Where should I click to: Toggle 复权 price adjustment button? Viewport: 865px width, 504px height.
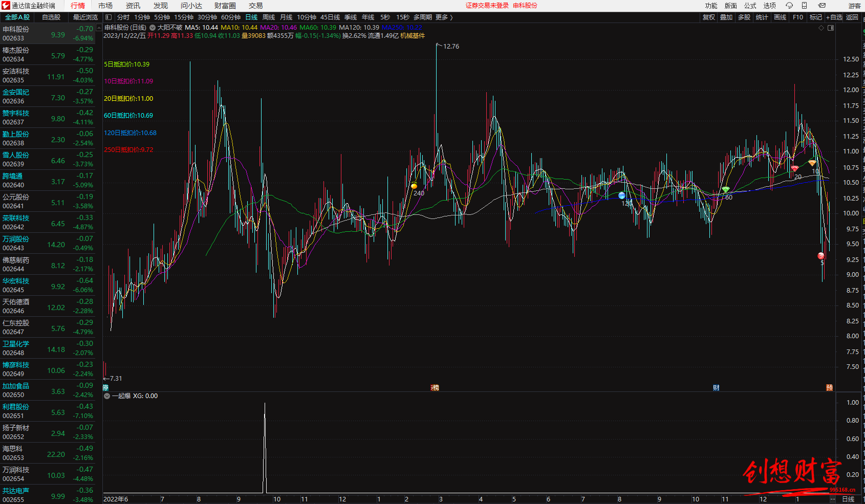point(708,17)
